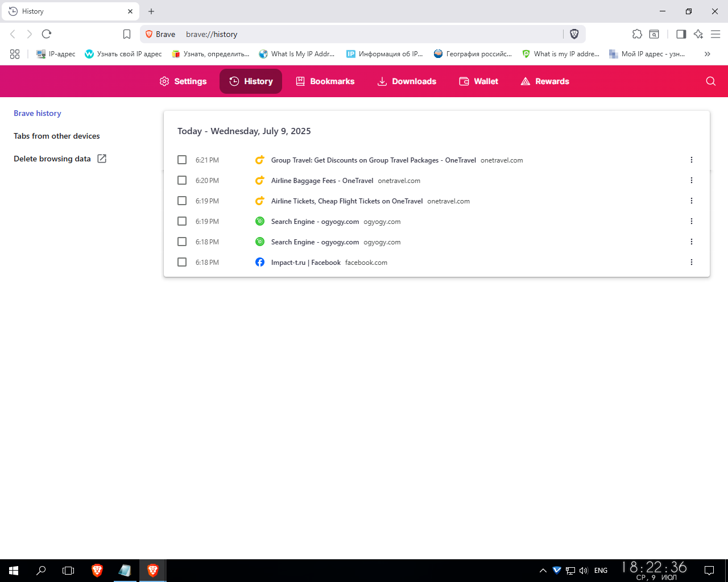This screenshot has width=728, height=582.
Task: Open the new tab plus button
Action: coord(151,11)
